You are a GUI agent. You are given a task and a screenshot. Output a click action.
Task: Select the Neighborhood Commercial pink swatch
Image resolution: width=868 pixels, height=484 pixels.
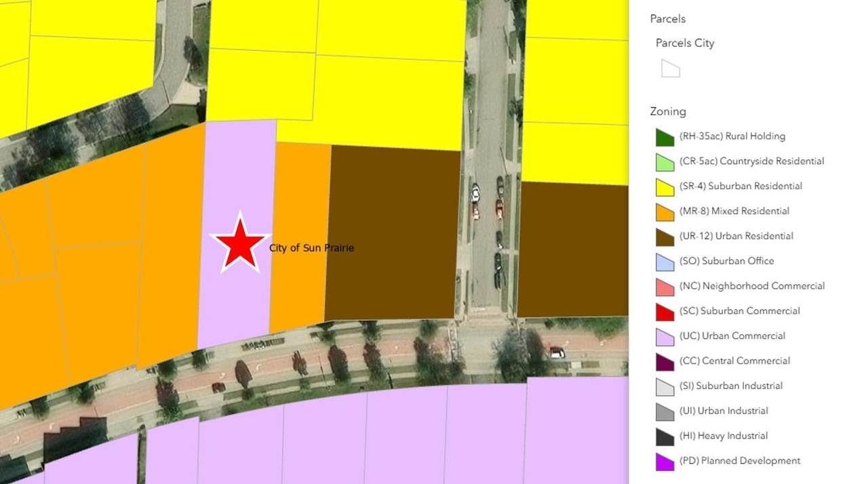pyautogui.click(x=665, y=287)
